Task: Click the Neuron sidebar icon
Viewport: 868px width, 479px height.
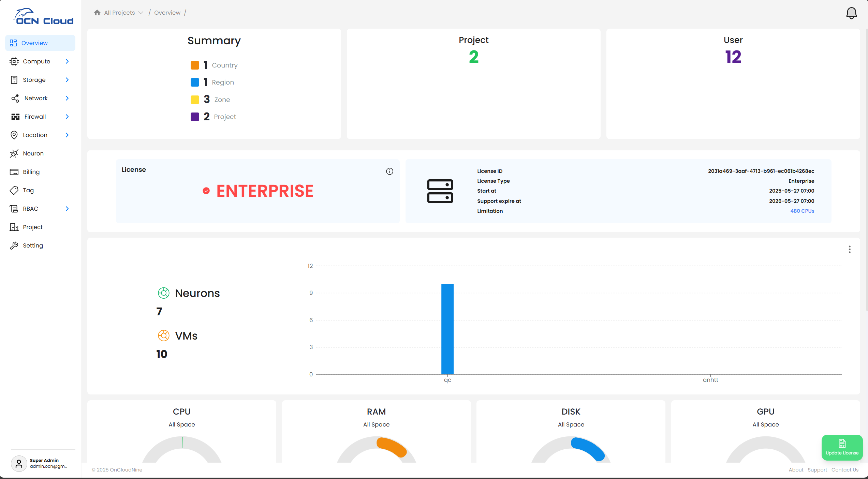Action: coord(14,153)
